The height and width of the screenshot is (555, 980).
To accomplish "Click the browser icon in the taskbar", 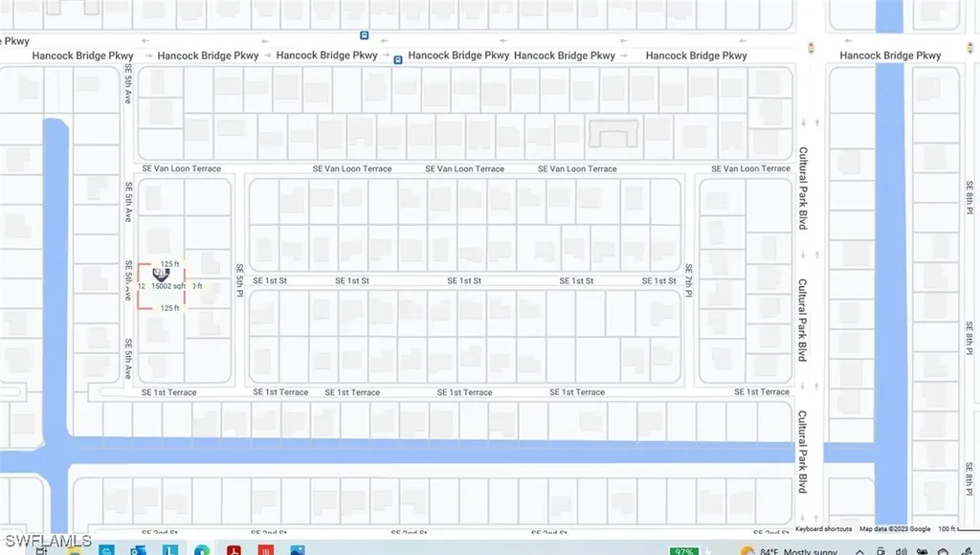I will click(201, 551).
